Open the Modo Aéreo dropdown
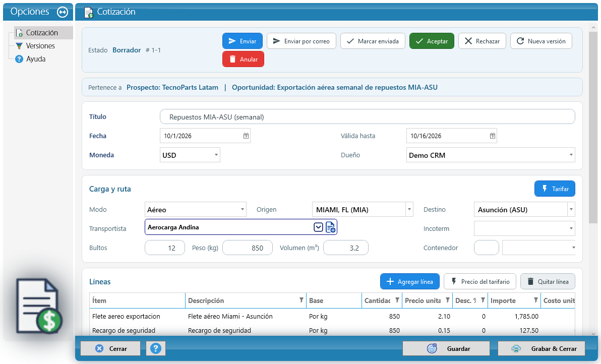 coord(242,209)
